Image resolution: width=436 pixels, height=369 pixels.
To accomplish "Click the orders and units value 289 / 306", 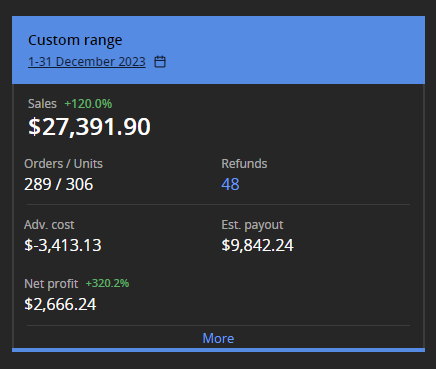I will coord(59,184).
